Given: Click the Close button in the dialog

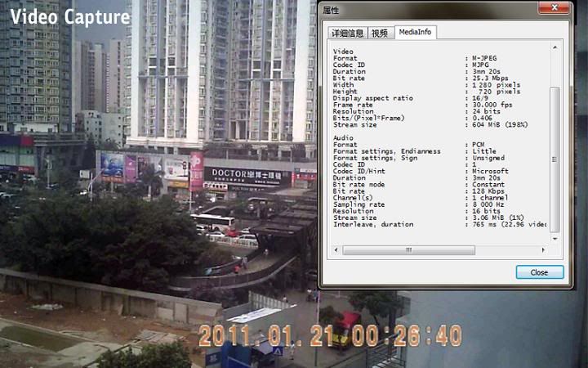Looking at the screenshot, I should 540,272.
